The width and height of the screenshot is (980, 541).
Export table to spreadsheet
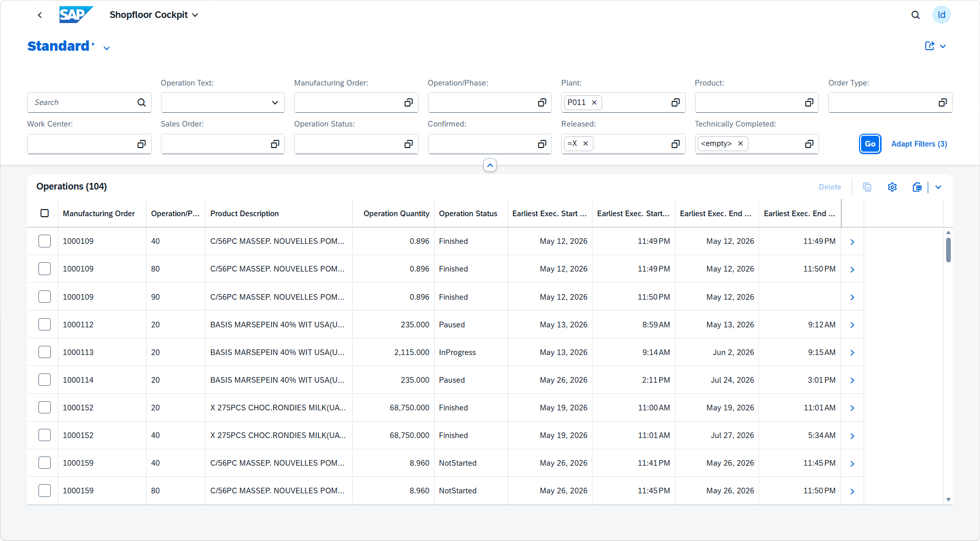tap(917, 187)
